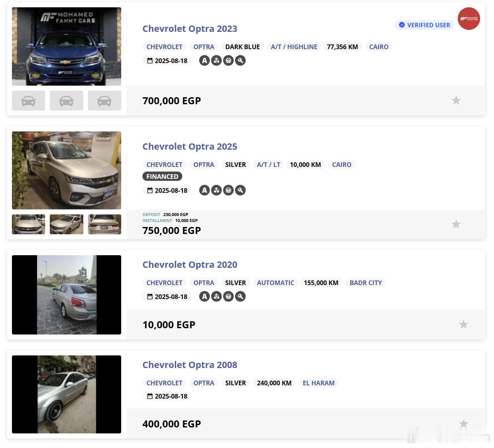This screenshot has height=448, width=494.
Task: Click 700,000 EGP price
Action: pyautogui.click(x=172, y=101)
